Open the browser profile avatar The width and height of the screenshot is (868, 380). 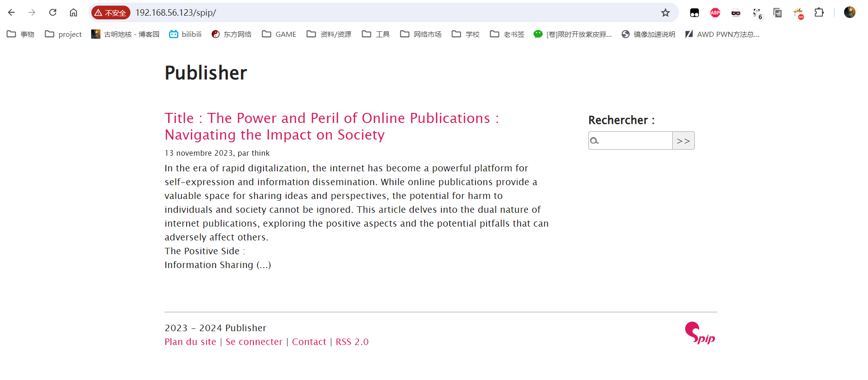[x=850, y=12]
